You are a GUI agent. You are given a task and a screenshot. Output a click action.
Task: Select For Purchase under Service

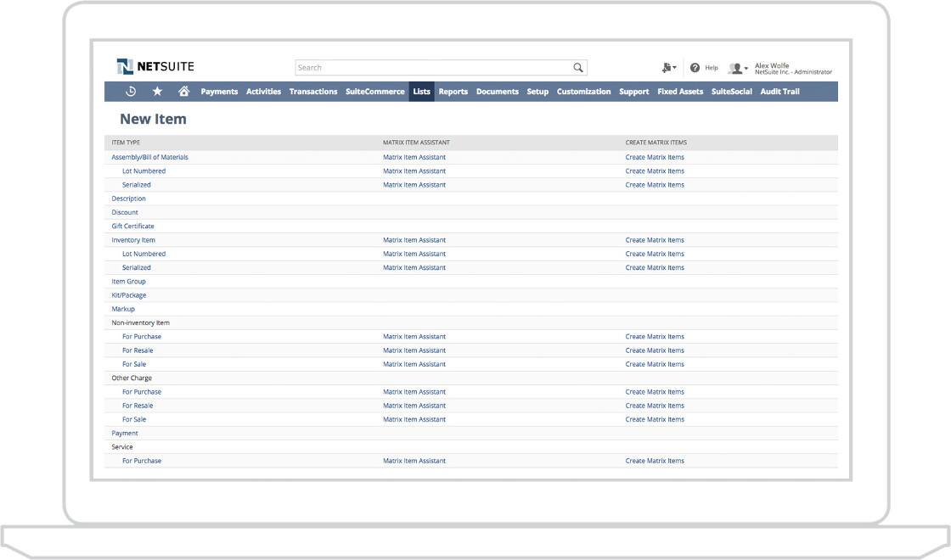click(x=142, y=461)
